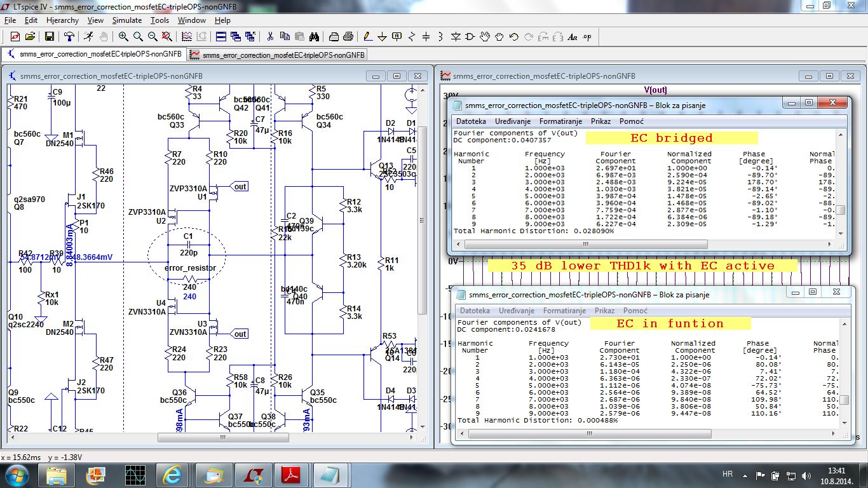Click the HR language indicator in tray

(x=728, y=474)
